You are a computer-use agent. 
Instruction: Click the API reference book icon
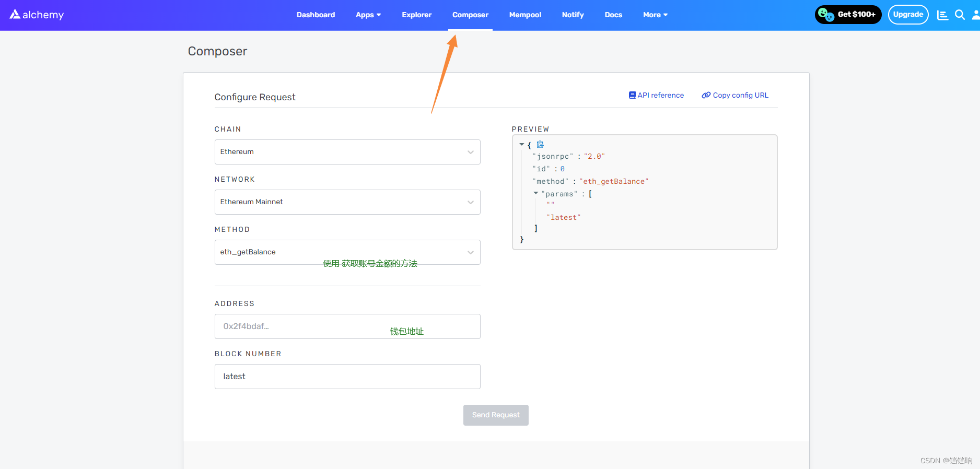[632, 95]
